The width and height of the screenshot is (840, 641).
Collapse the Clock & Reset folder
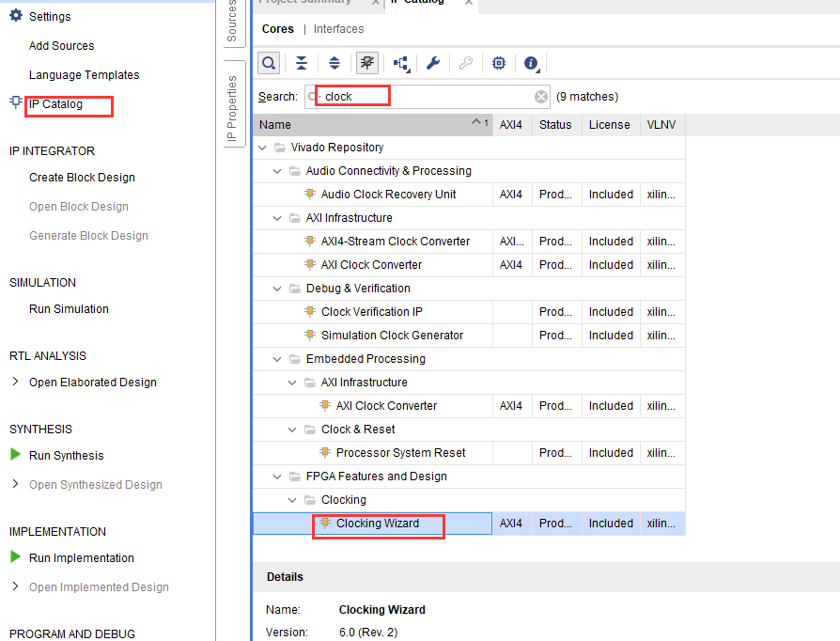coord(292,430)
